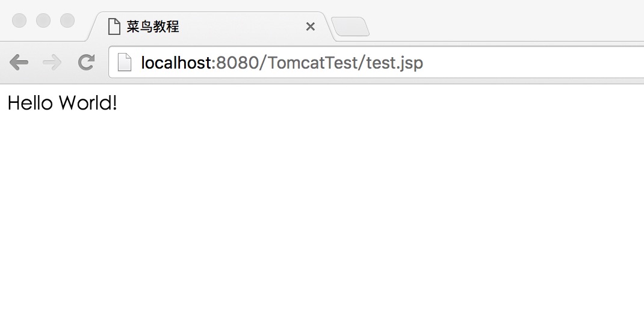Viewport: 644px width, 313px height.
Task: Click the green window zoom button
Action: tap(67, 20)
